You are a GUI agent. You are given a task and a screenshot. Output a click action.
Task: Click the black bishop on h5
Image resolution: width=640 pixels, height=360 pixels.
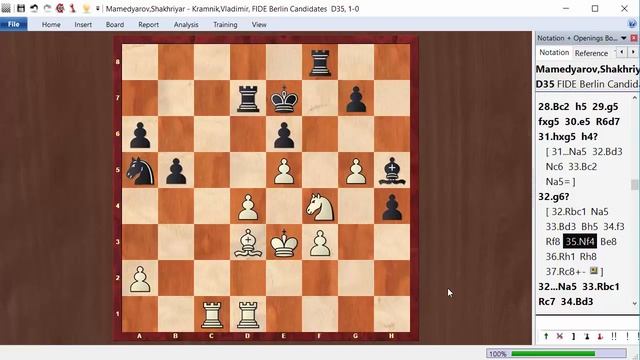392,171
